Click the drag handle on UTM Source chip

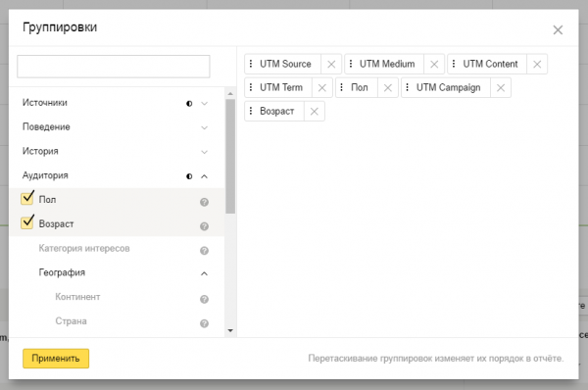[x=251, y=64]
